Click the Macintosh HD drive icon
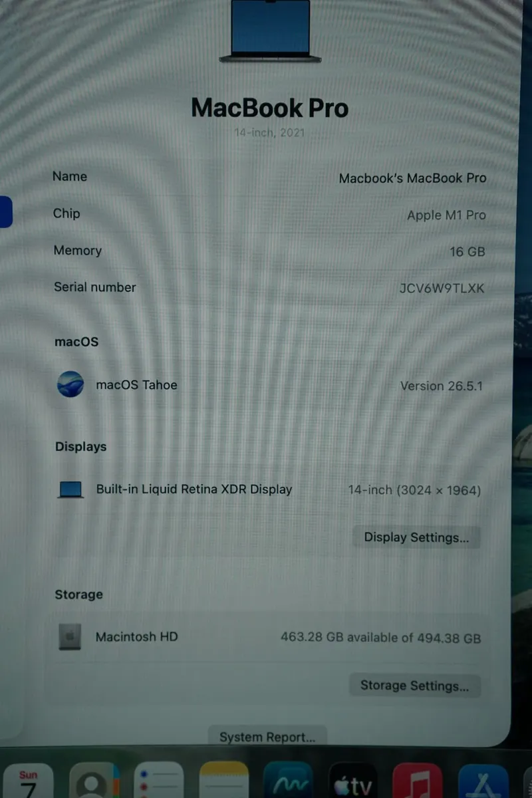This screenshot has width=532, height=798. coord(70,636)
